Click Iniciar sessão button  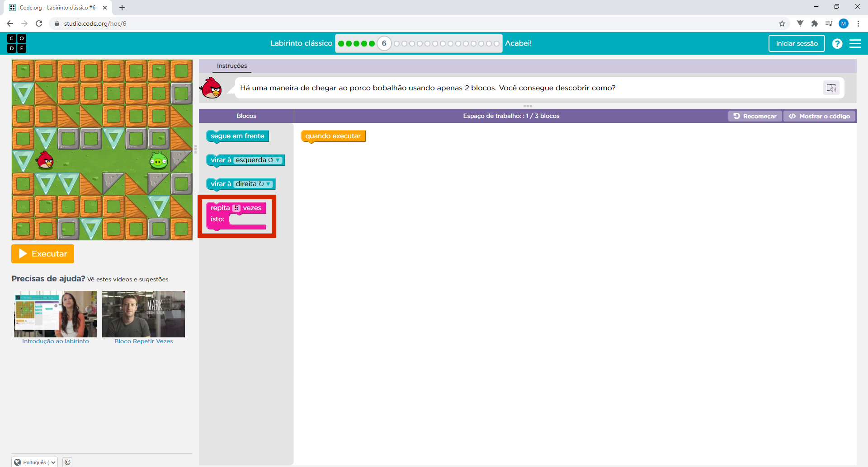point(797,43)
